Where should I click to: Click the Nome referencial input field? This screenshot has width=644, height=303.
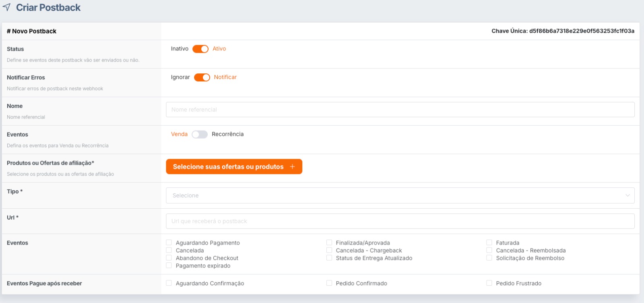(400, 110)
